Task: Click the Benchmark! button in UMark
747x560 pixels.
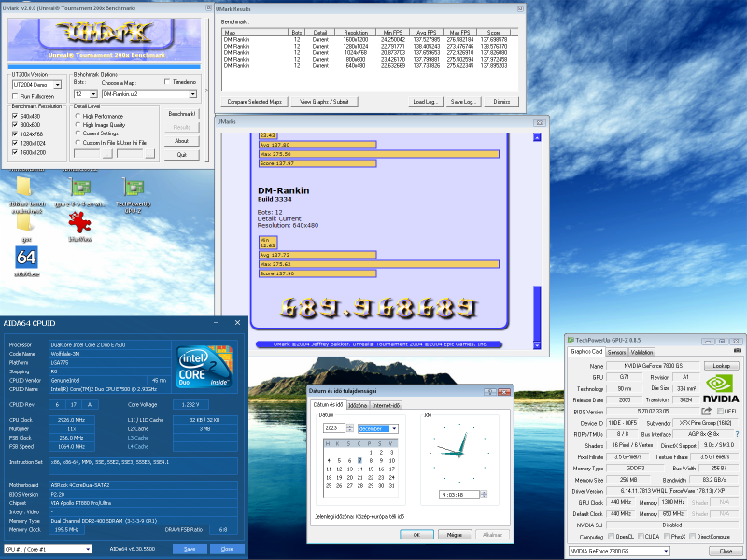Action: click(x=181, y=114)
